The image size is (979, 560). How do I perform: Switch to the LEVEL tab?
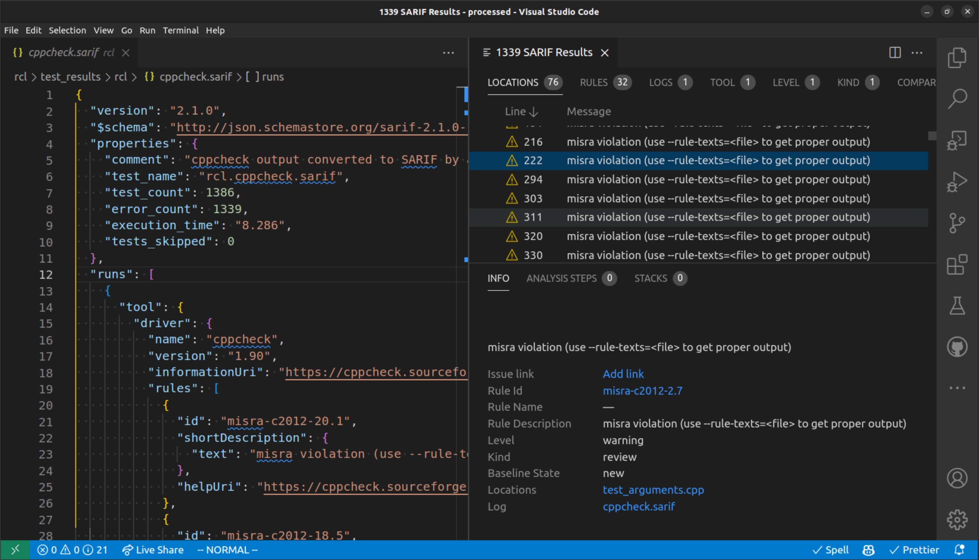click(x=796, y=82)
